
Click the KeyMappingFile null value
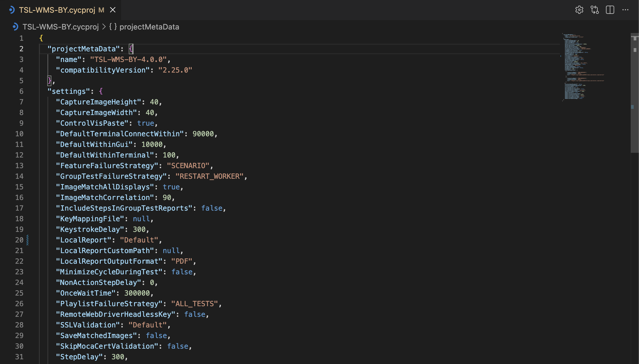click(141, 219)
